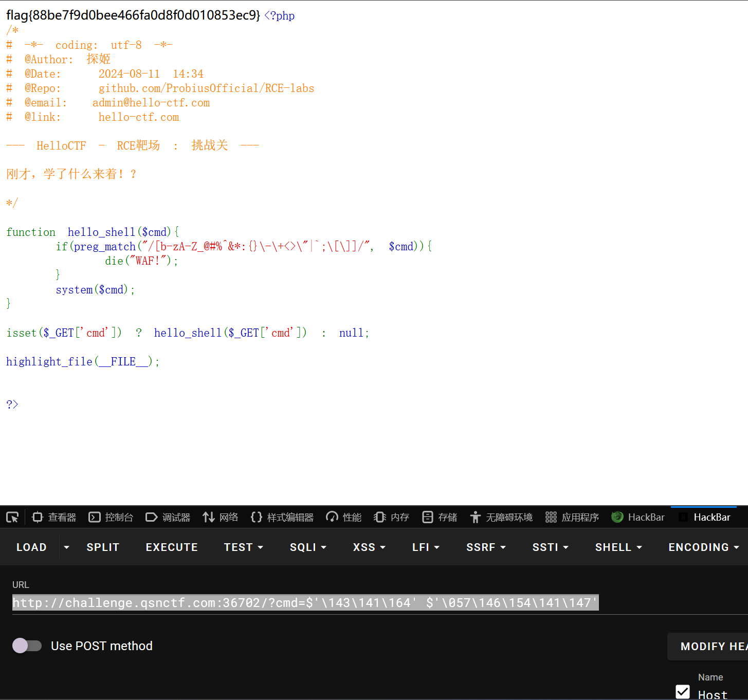Toggle the Use POST method switch
The width and height of the screenshot is (748, 700).
[x=27, y=646]
